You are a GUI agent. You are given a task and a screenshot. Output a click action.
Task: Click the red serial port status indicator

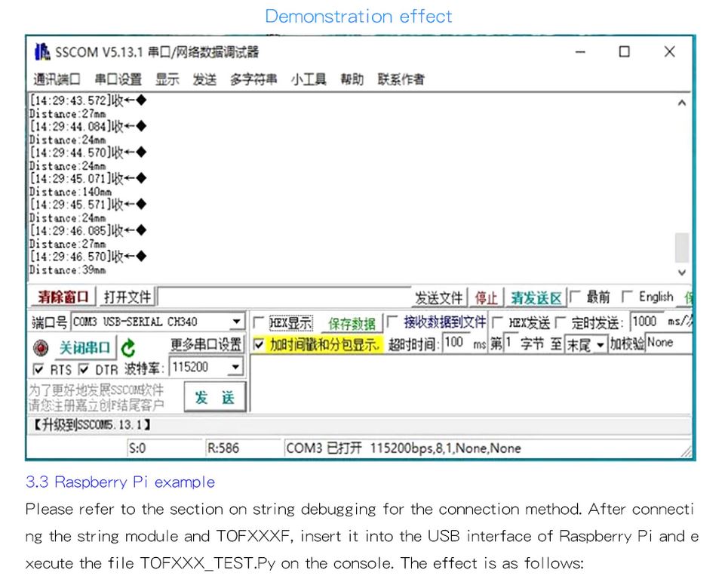(41, 348)
